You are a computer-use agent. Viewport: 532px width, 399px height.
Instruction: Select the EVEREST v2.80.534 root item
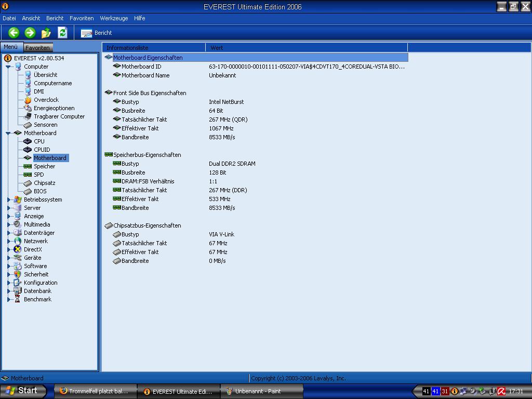tap(39, 58)
